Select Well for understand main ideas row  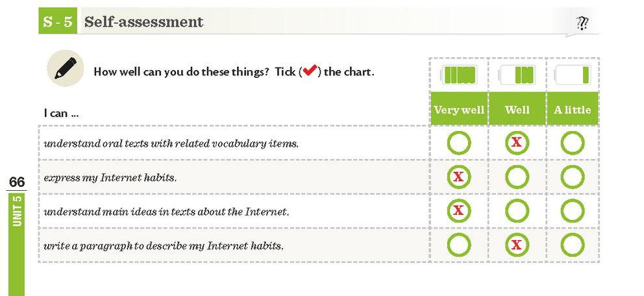[517, 211]
